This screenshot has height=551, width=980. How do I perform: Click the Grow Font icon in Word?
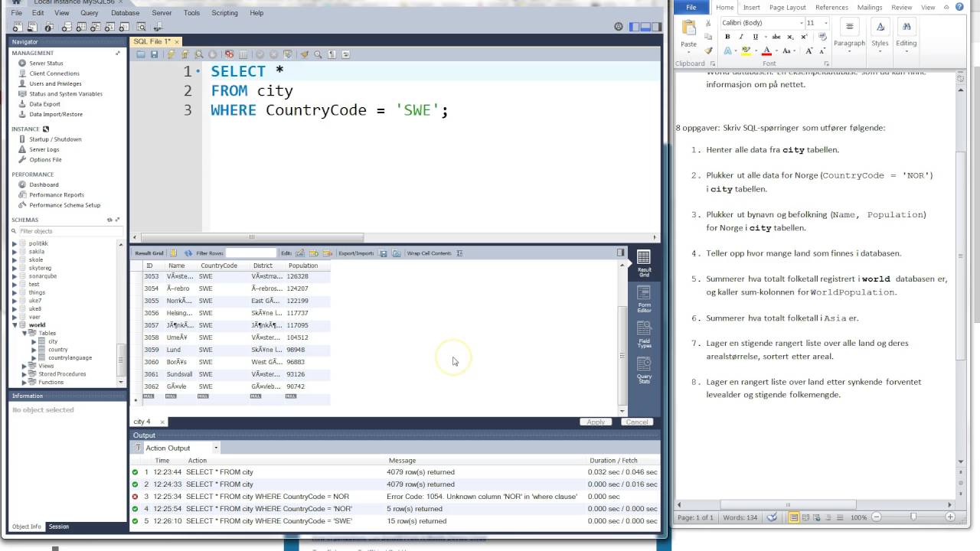[809, 51]
